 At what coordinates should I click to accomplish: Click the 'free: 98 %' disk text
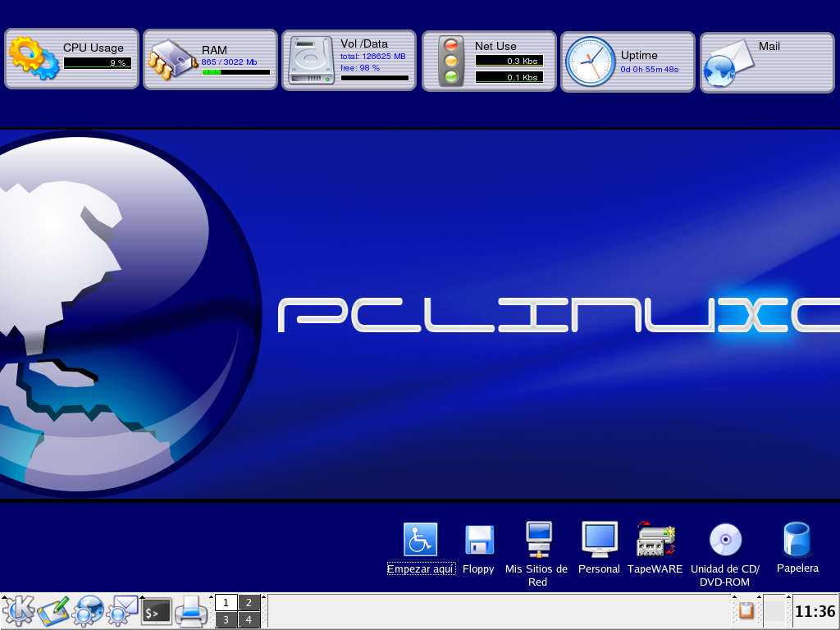tap(360, 68)
